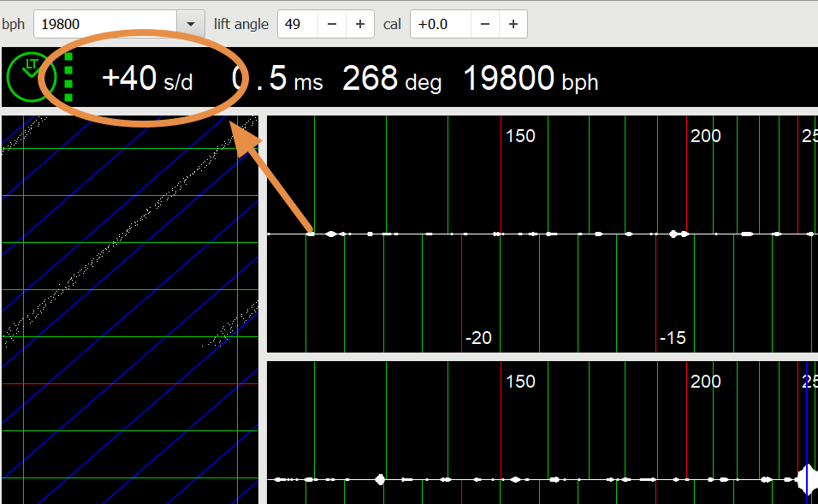Increase lift angle with plus button
Viewport: 818px width, 504px height.
tap(360, 24)
